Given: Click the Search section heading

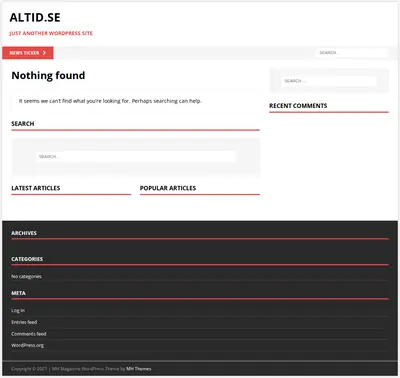Looking at the screenshot, I should [x=23, y=124].
